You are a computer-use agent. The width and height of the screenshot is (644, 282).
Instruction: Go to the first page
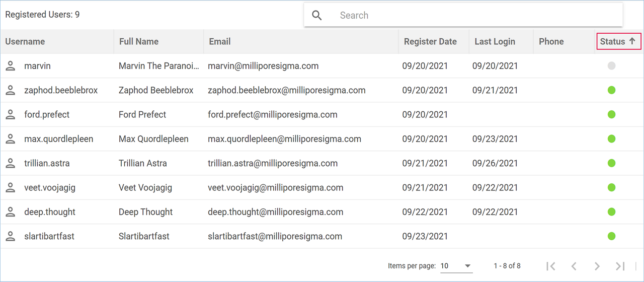(x=551, y=266)
